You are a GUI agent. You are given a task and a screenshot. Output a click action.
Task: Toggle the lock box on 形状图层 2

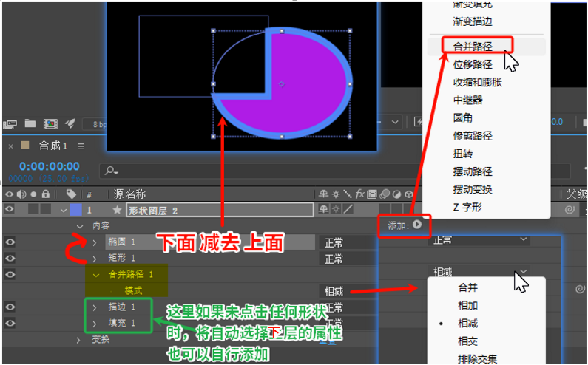(x=46, y=209)
